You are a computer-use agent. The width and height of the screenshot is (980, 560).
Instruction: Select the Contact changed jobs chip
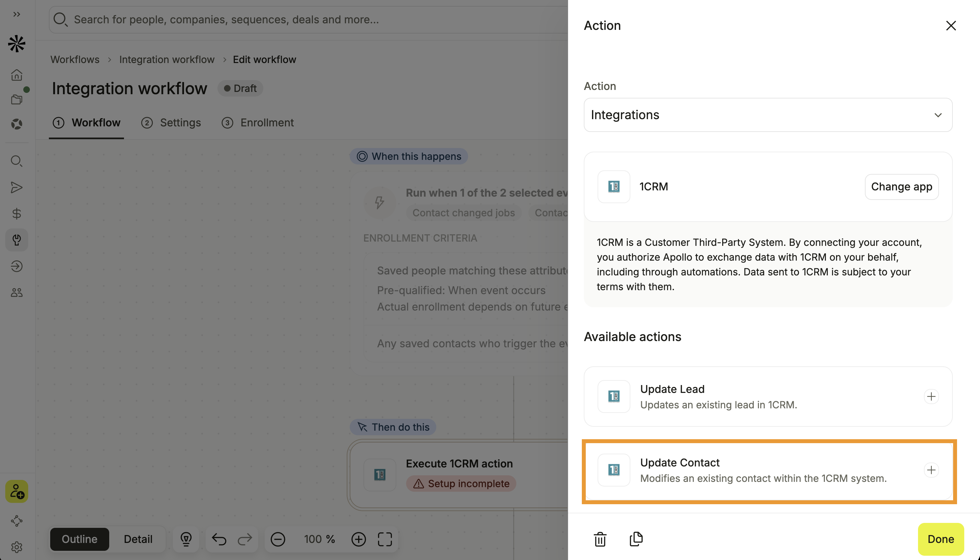tap(463, 213)
